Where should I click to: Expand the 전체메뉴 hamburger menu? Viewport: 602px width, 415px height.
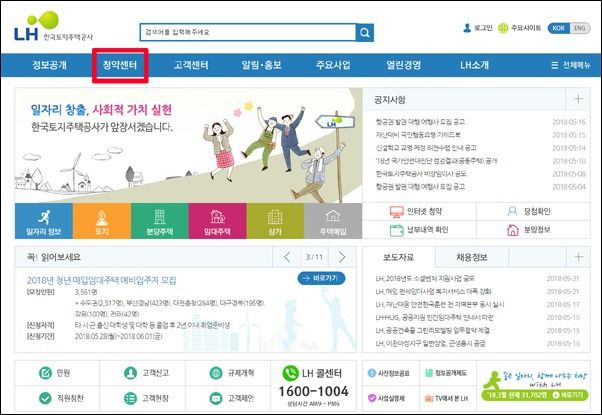pyautogui.click(x=571, y=65)
